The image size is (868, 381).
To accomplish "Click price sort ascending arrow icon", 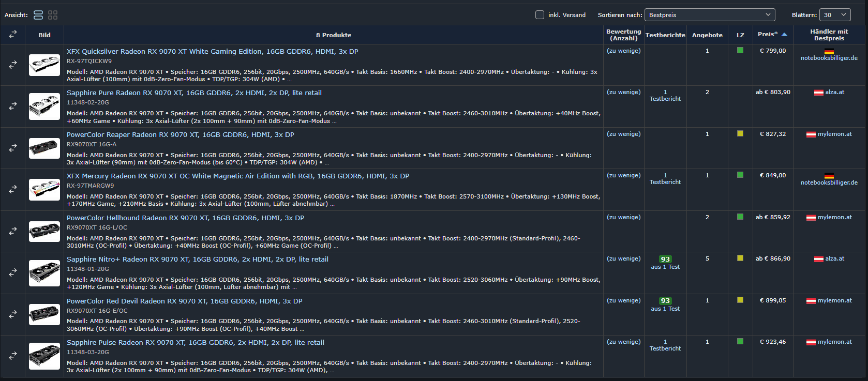I will click(784, 35).
